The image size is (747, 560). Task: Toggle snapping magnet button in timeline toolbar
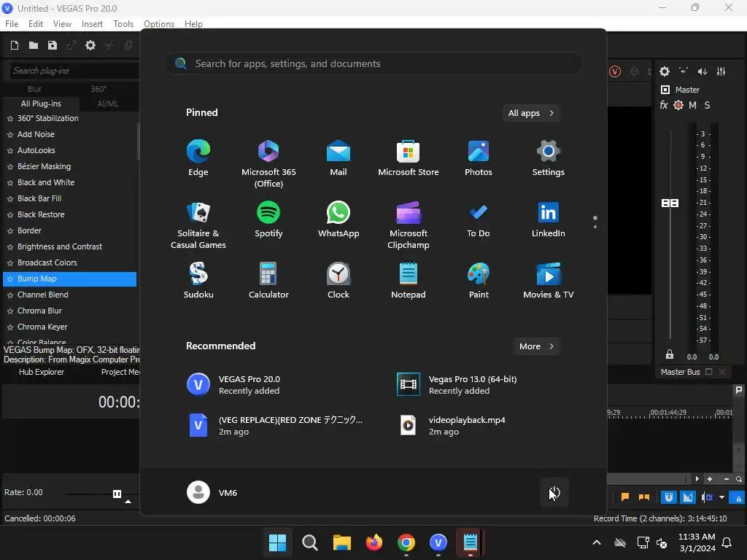669,497
